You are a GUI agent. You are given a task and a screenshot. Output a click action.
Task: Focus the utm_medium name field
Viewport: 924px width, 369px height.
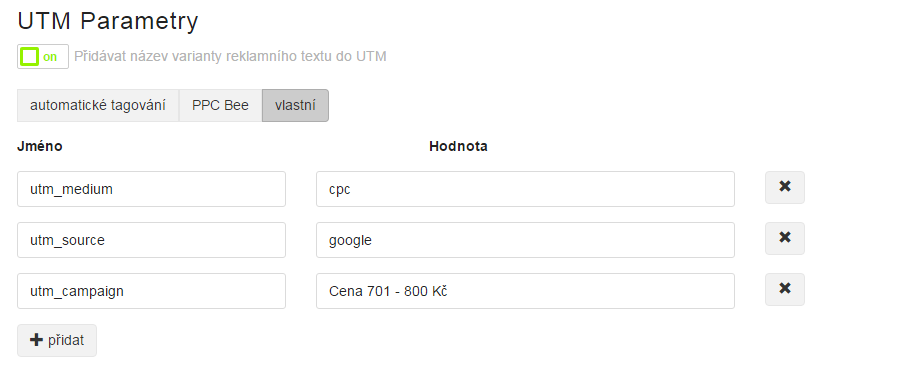point(151,189)
